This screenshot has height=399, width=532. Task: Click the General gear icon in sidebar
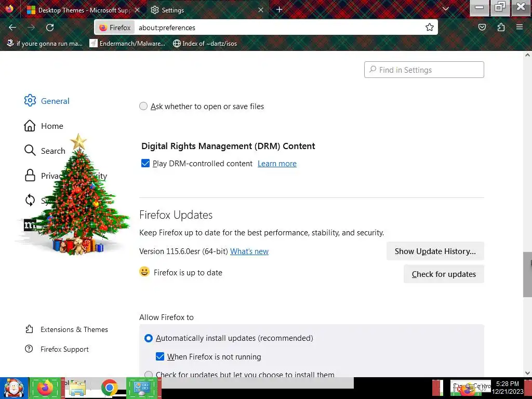tap(30, 100)
